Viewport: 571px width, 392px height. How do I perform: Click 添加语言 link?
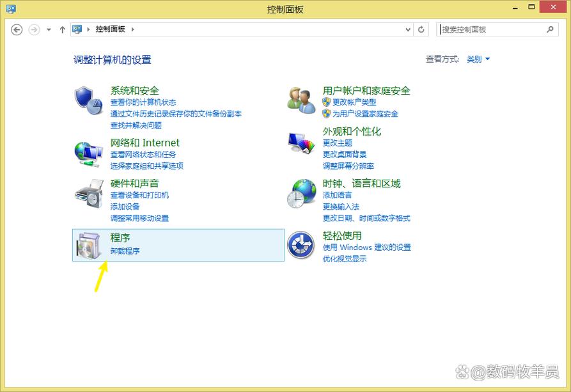coord(336,195)
